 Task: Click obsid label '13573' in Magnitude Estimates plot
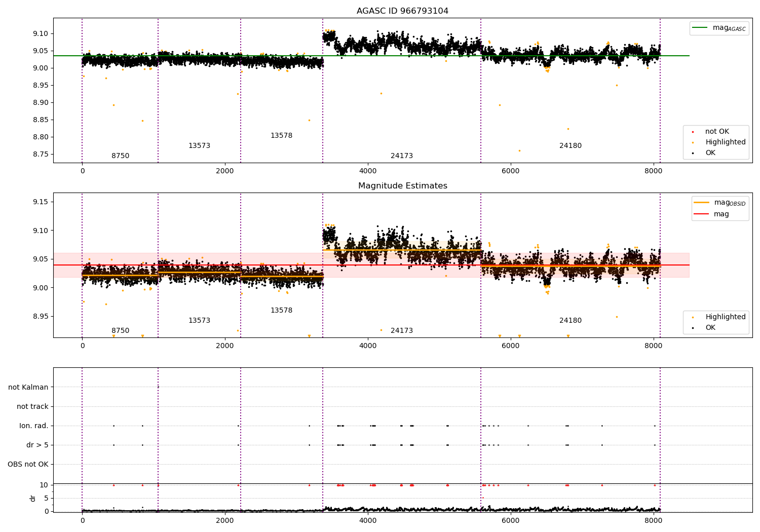[199, 321]
